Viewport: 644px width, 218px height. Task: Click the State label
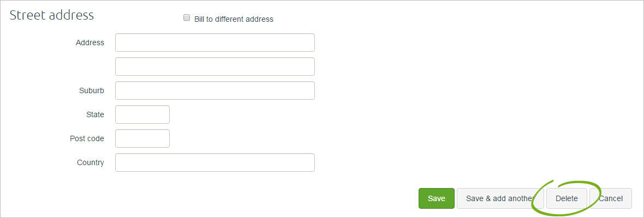pyautogui.click(x=95, y=114)
